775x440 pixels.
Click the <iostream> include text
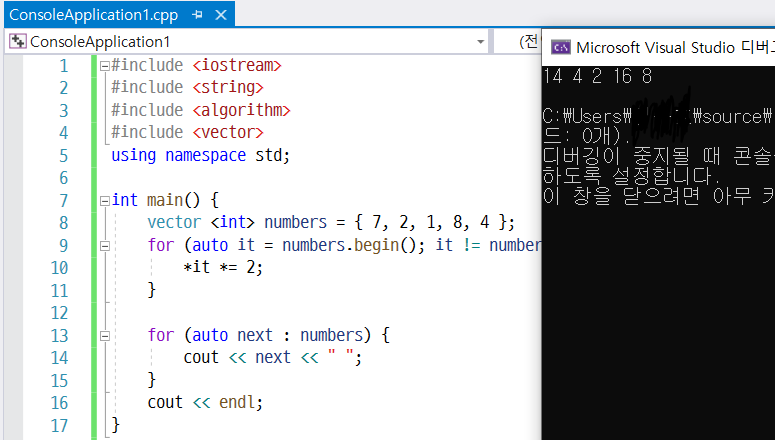tap(237, 65)
